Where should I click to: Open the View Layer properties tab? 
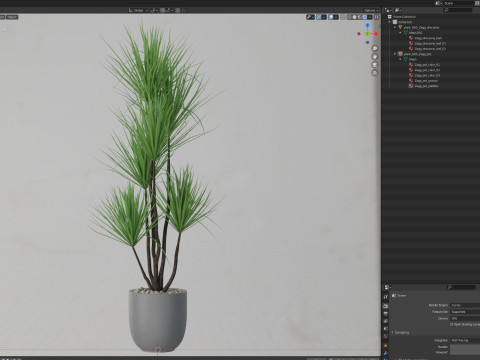(386, 321)
